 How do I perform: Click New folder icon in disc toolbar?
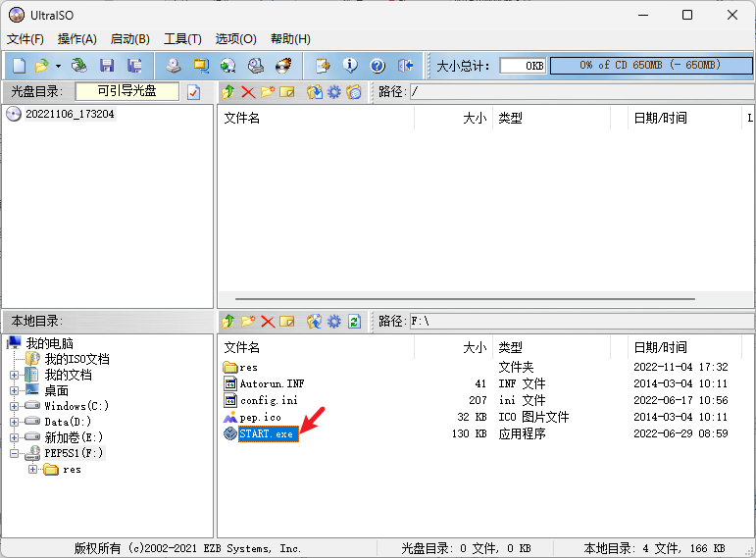pos(268,91)
